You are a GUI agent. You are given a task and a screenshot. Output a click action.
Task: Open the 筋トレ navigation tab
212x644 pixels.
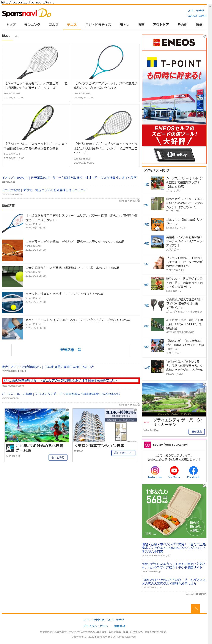coord(124,25)
